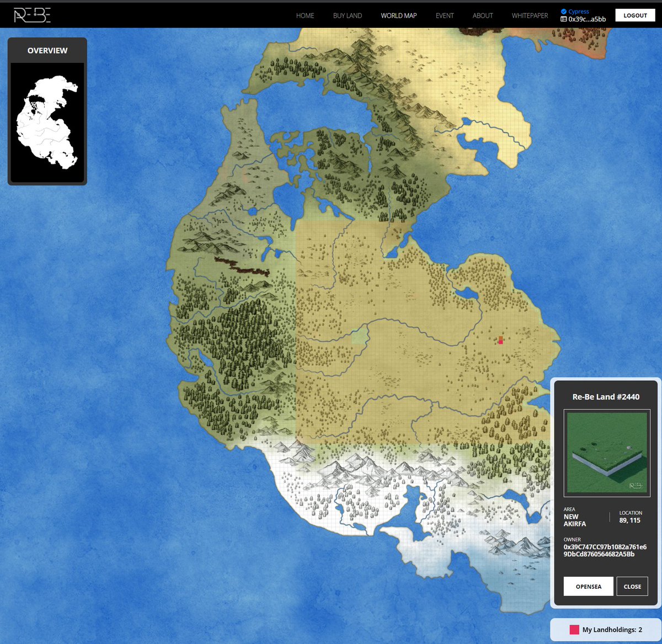The image size is (662, 644).
Task: Click the Re-Be Land #2440 preview image
Action: tap(607, 453)
